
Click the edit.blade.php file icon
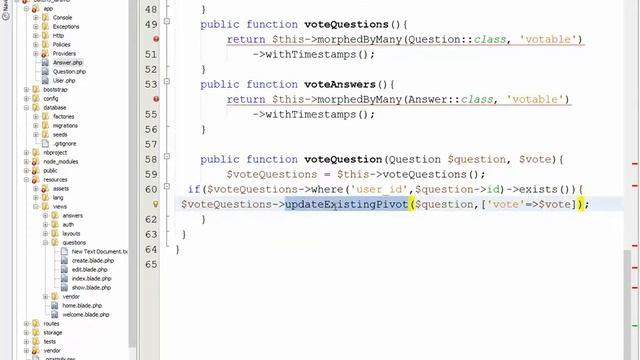coord(64,269)
